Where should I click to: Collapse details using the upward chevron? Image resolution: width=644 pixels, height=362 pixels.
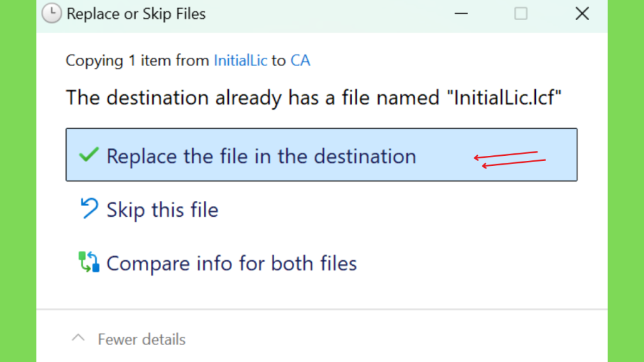point(78,338)
